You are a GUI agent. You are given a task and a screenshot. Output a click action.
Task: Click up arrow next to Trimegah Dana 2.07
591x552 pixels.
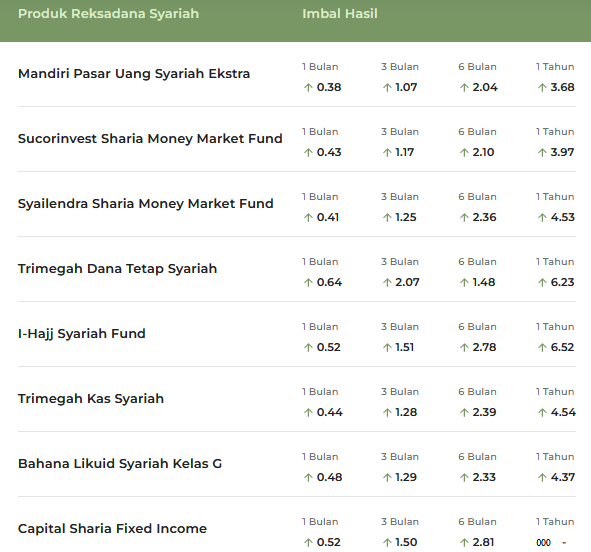click(387, 283)
